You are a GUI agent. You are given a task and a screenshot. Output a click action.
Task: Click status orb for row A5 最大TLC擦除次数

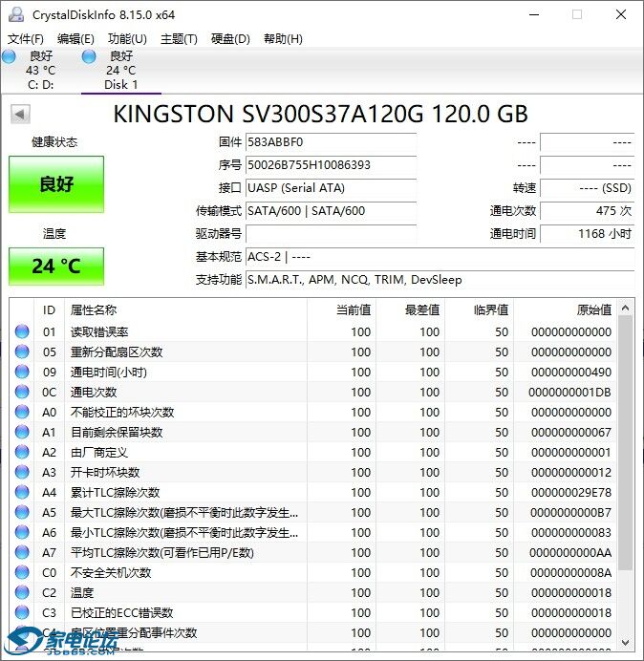[x=22, y=512]
